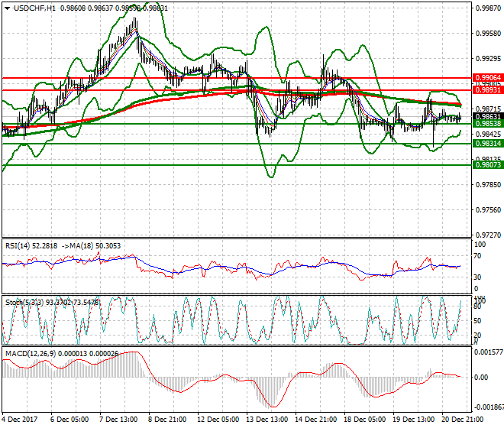Select the 12 Dec 05:00 time axis label
This screenshot has width=504, height=428.
coord(218,420)
